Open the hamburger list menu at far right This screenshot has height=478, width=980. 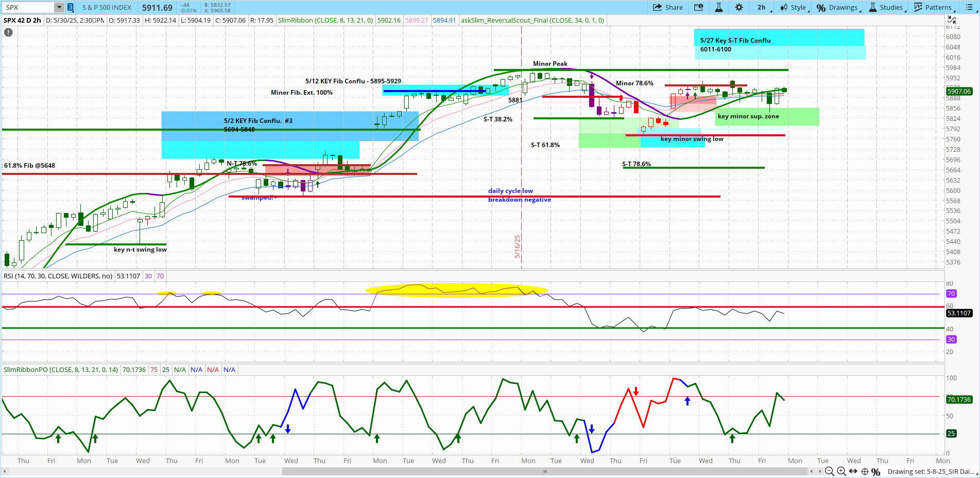coord(970,7)
